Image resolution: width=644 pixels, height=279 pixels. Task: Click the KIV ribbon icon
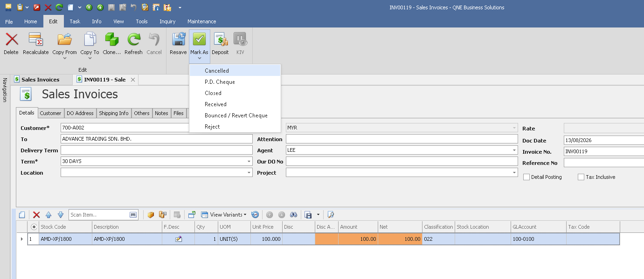[240, 40]
